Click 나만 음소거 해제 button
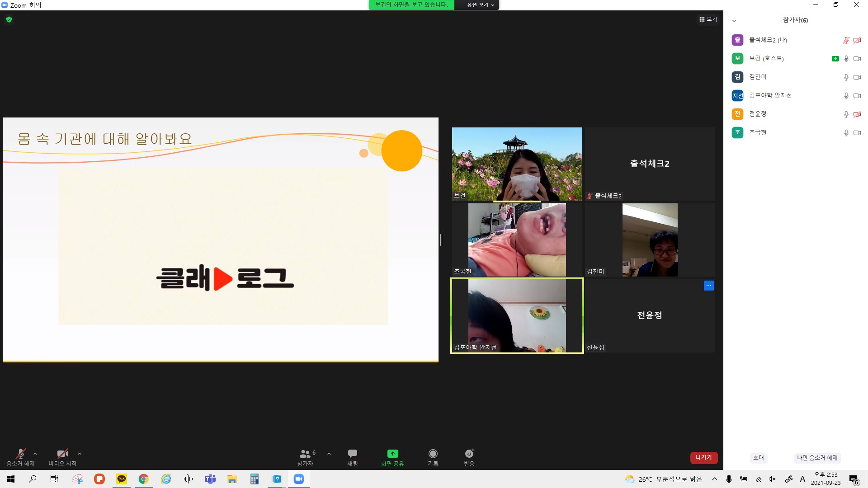The width and height of the screenshot is (868, 488). (817, 458)
